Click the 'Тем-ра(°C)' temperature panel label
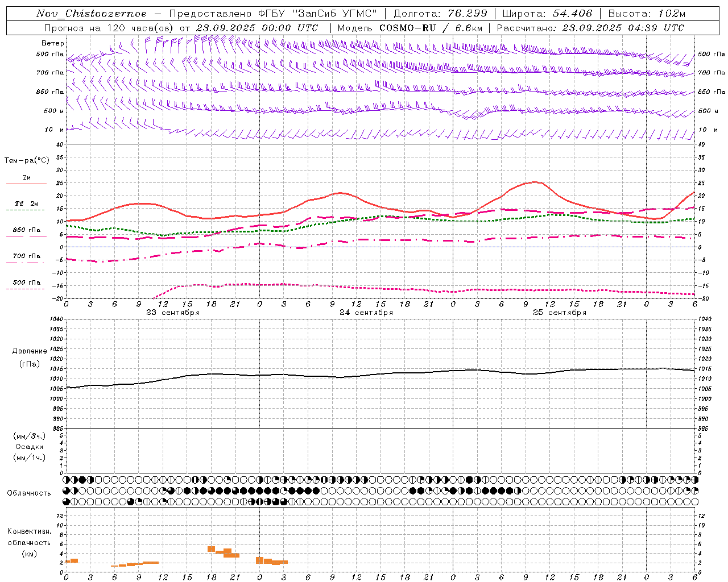The height and width of the screenshot is (582, 728). 27,161
